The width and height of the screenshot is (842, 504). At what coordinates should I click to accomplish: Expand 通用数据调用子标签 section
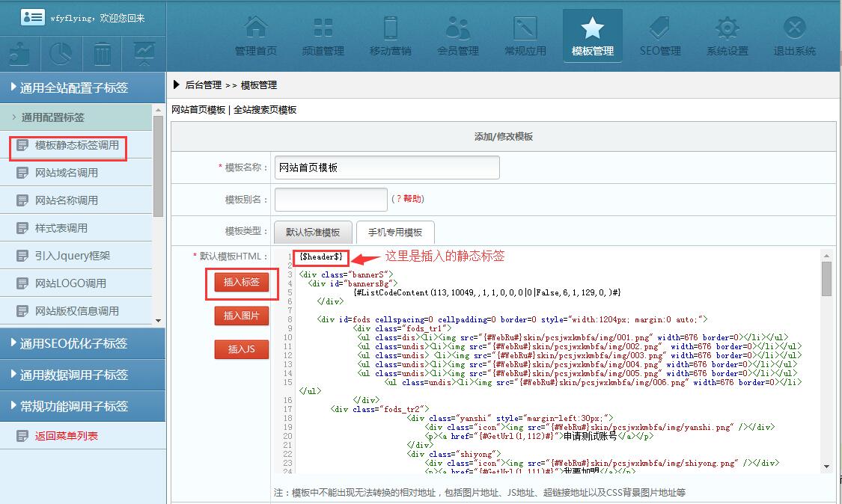(x=82, y=375)
